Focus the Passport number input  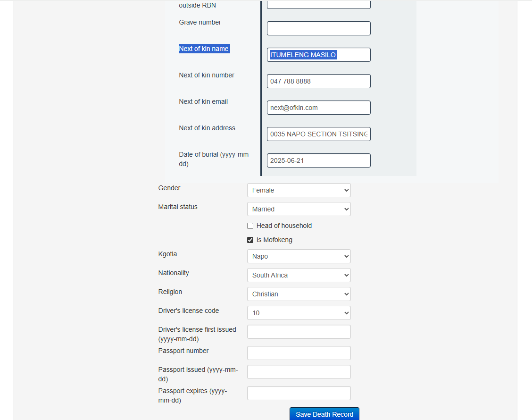coord(299,353)
